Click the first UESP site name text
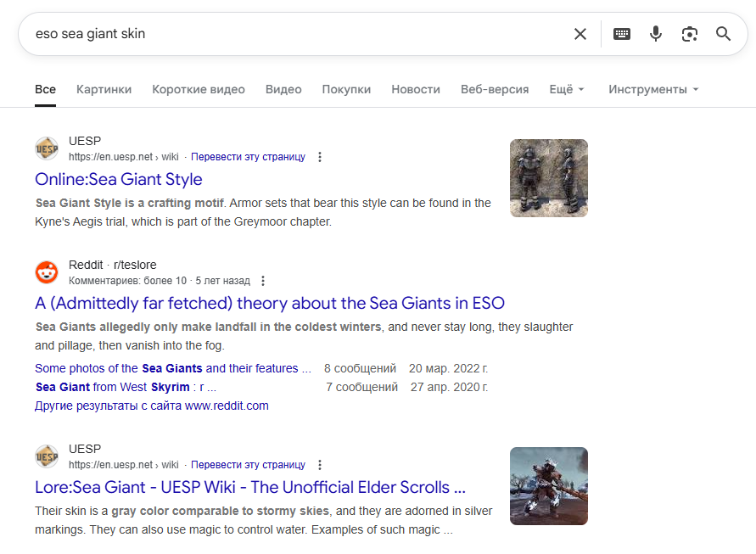This screenshot has height=554, width=756. click(85, 141)
